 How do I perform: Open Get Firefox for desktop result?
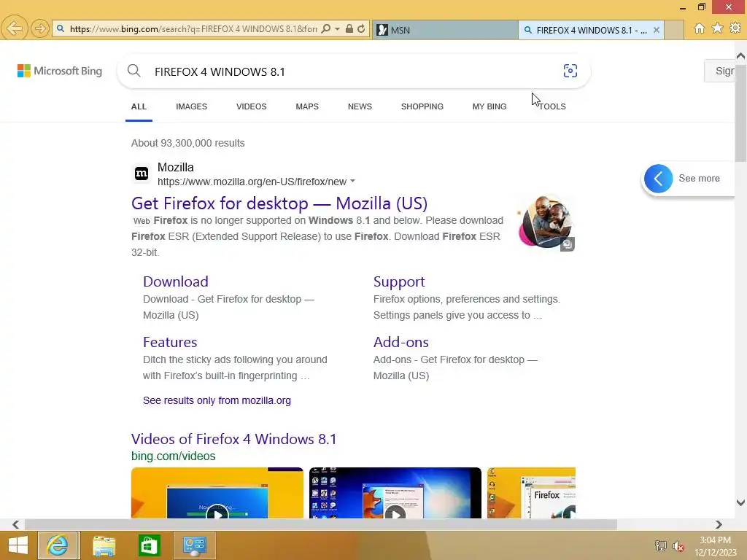[x=279, y=203]
